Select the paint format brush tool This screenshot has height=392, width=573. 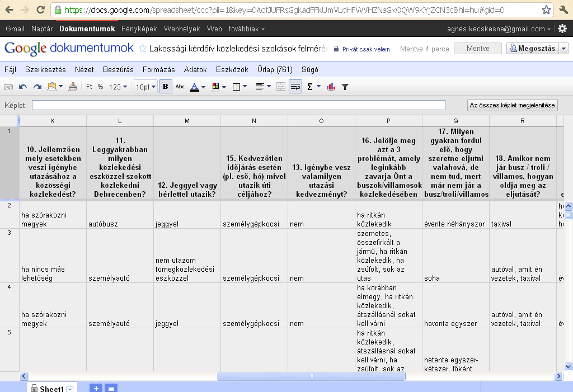point(72,87)
